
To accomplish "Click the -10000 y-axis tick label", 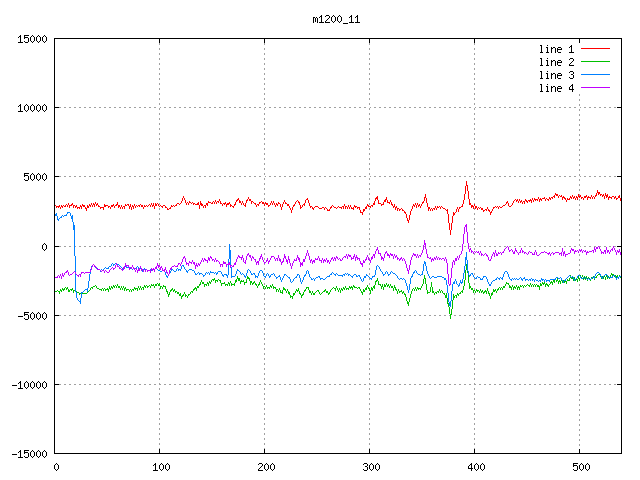I will tap(27, 385).
